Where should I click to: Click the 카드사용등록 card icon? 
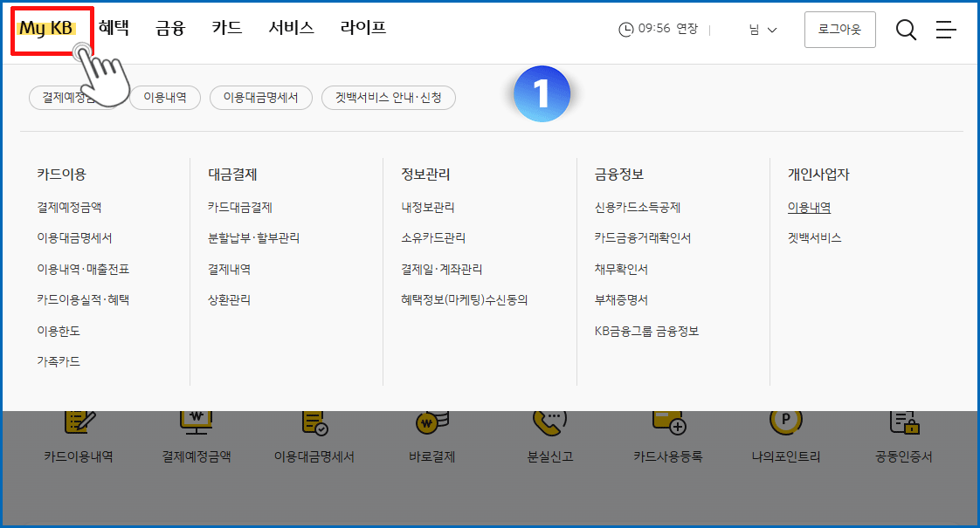click(669, 422)
